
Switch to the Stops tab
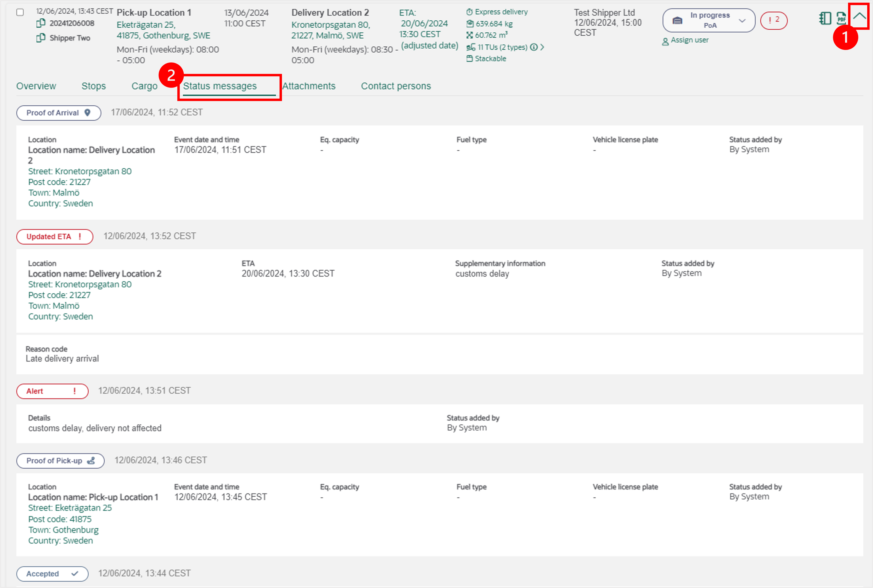click(x=94, y=86)
